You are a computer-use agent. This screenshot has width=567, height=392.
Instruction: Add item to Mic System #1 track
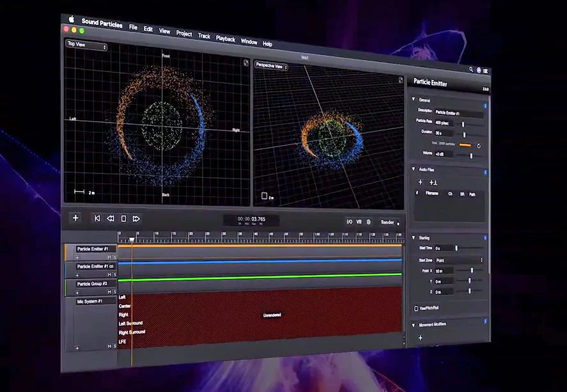pyautogui.click(x=77, y=349)
